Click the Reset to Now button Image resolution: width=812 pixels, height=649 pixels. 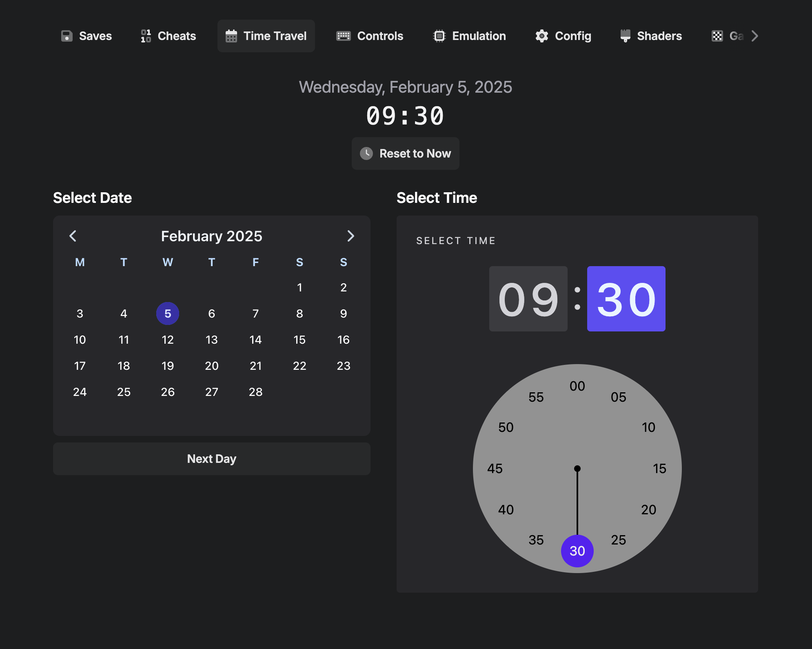tap(406, 153)
